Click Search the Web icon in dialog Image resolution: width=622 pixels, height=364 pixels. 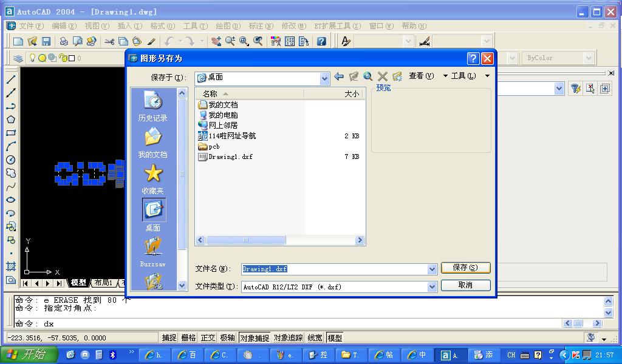(x=368, y=76)
